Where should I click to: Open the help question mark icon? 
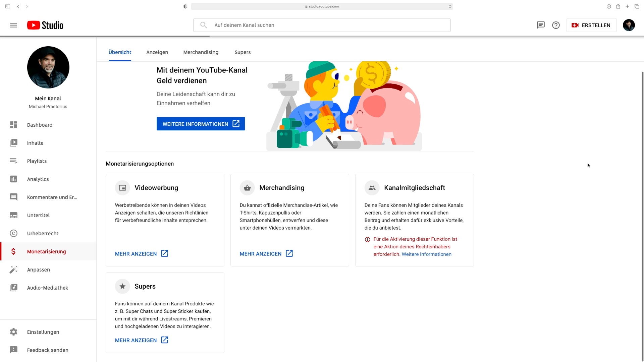pyautogui.click(x=556, y=25)
